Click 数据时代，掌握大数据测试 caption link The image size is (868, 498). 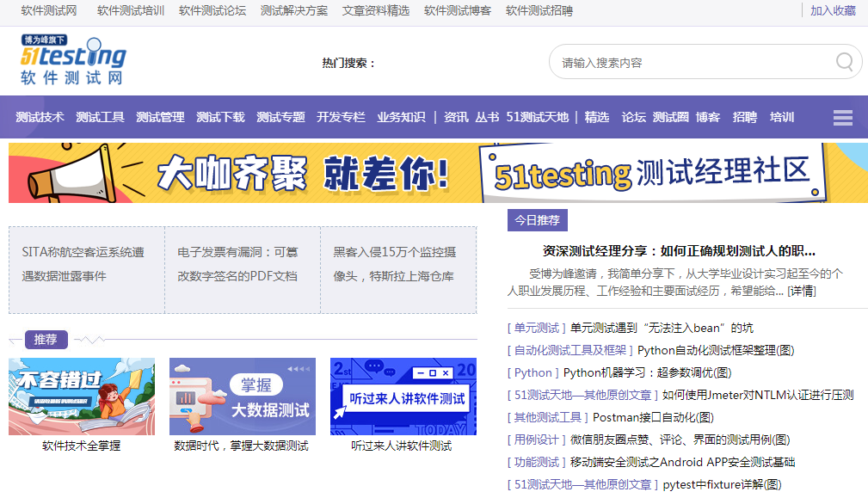tap(242, 446)
